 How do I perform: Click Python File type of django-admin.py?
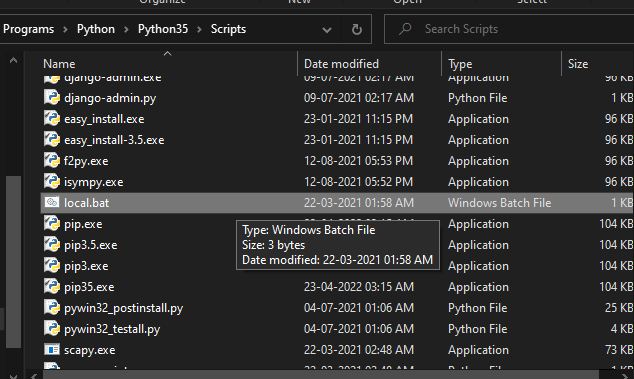[478, 98]
